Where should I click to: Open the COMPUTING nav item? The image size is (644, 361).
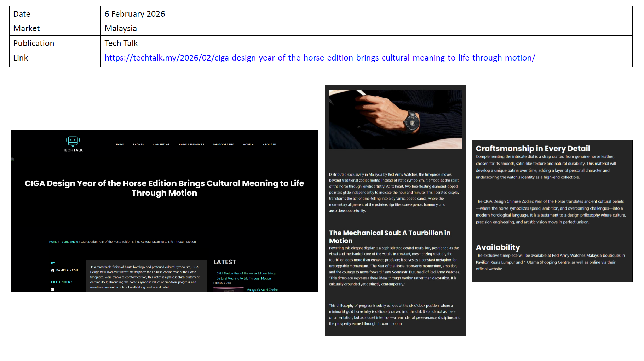161,144
